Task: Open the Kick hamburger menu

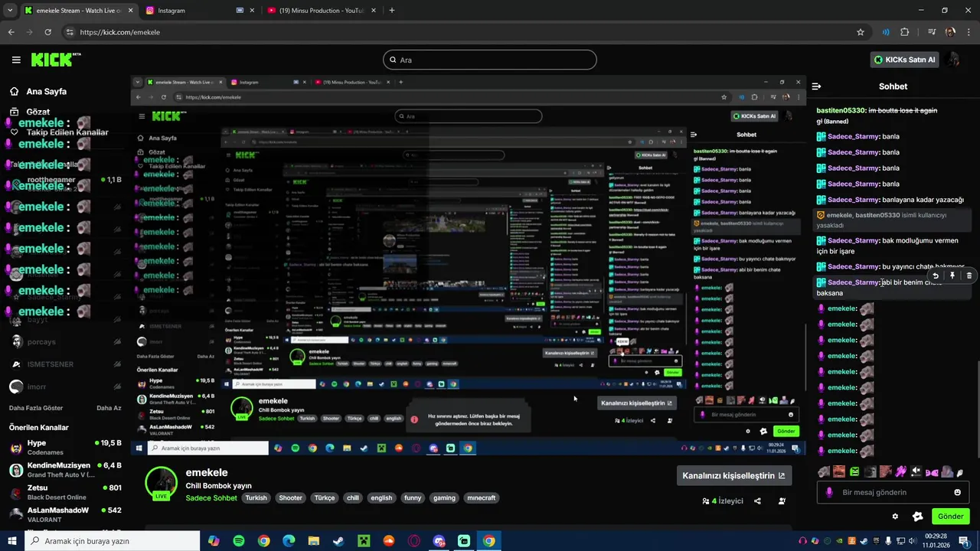Action: [16, 60]
